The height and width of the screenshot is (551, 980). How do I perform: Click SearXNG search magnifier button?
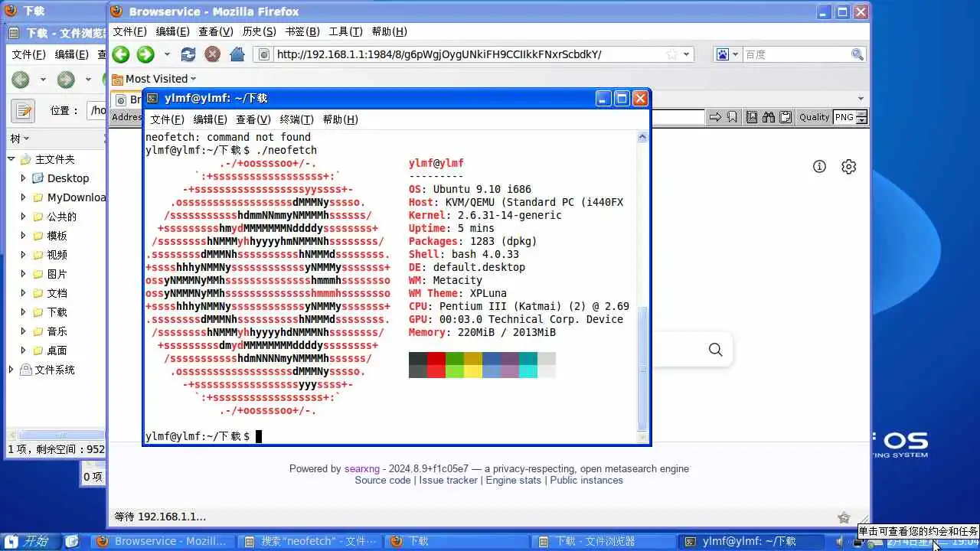715,350
